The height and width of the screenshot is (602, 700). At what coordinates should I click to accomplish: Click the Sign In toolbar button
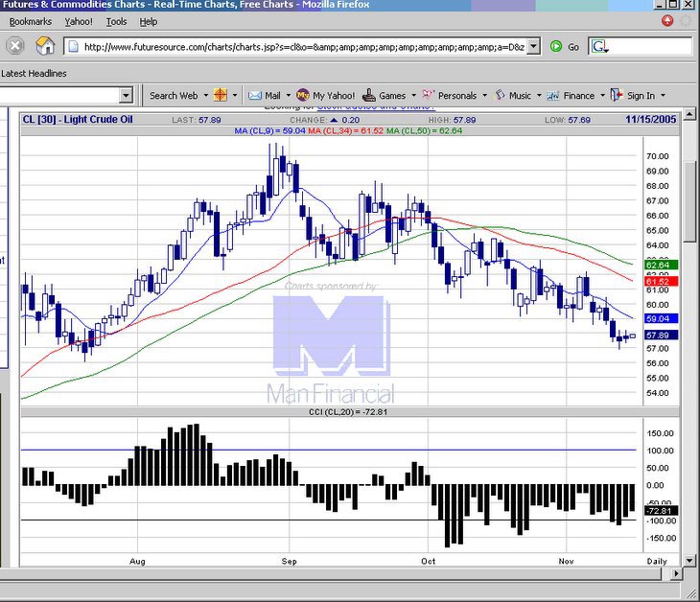(x=633, y=96)
